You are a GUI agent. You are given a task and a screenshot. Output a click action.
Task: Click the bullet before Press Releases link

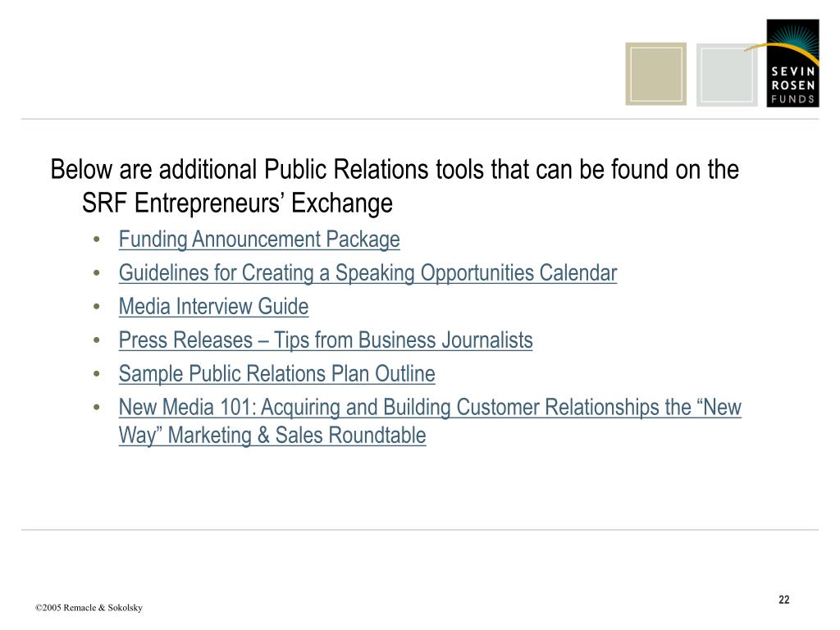[97, 340]
